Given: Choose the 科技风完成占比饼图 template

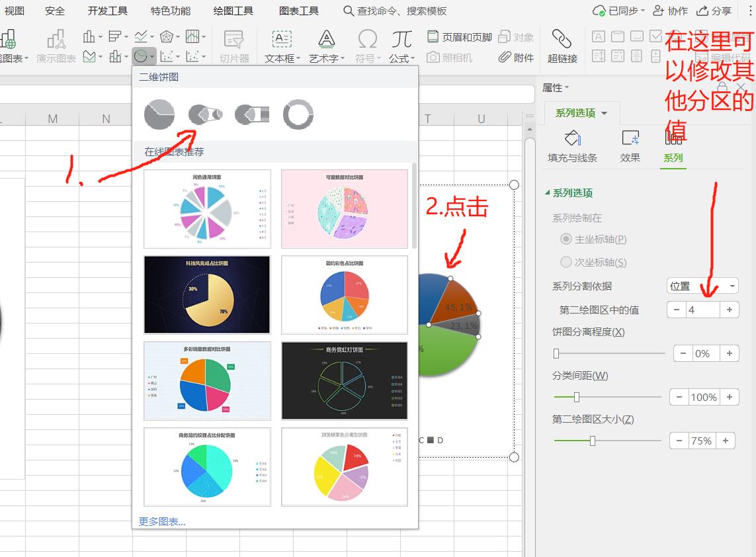Looking at the screenshot, I should [x=207, y=294].
